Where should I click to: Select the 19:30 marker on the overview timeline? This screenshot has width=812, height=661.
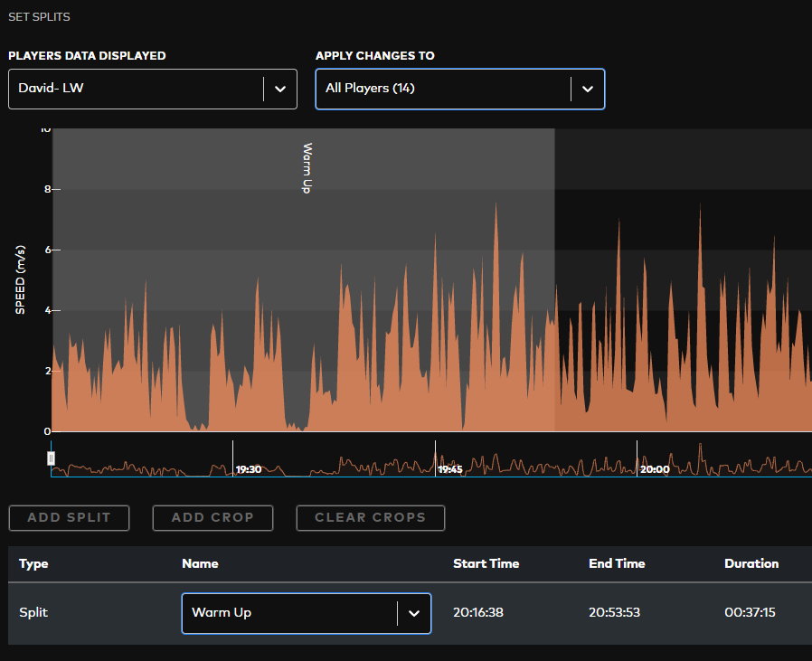pos(248,469)
